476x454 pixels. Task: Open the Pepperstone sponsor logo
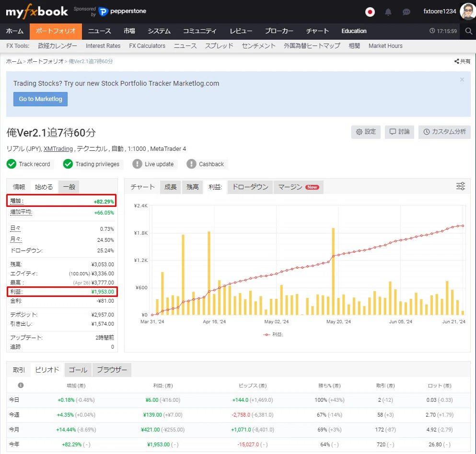point(122,11)
